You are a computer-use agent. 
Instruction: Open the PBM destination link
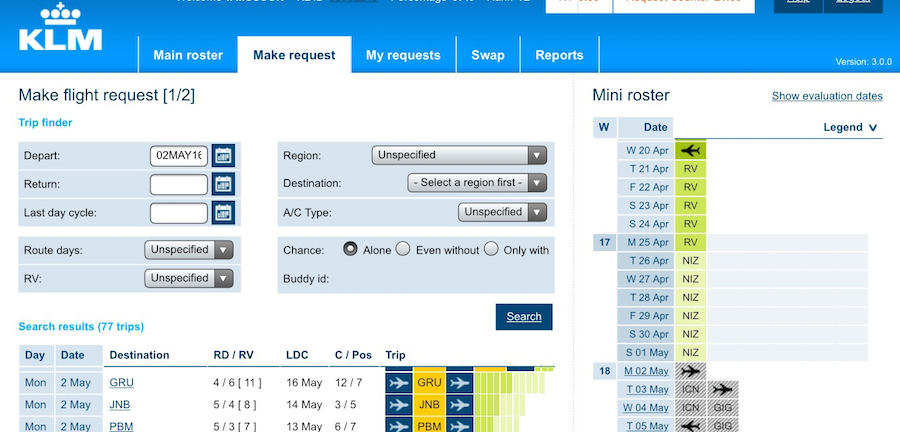tap(122, 426)
